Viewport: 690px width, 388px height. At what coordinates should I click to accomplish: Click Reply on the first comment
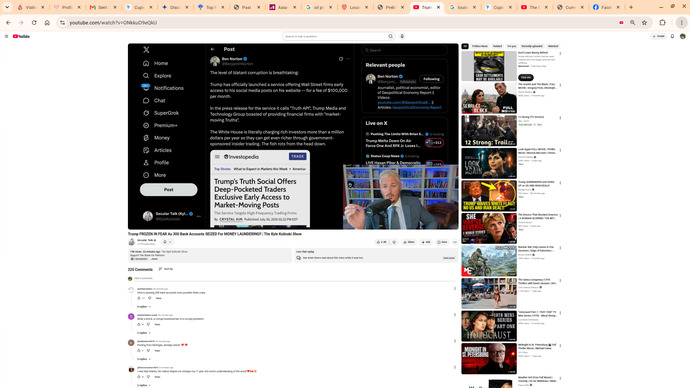pos(158,298)
